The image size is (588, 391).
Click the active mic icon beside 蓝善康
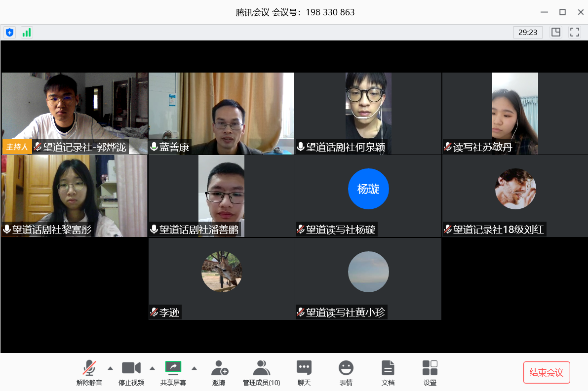pyautogui.click(x=154, y=147)
